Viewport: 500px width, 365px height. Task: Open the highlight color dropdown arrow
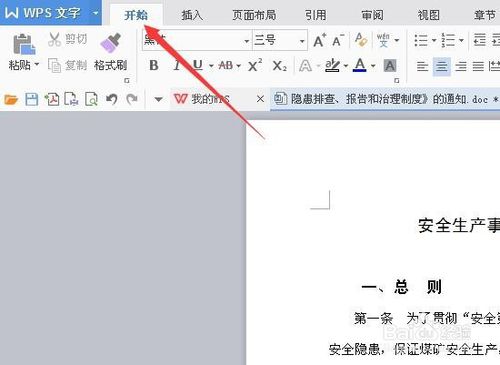[x=346, y=66]
